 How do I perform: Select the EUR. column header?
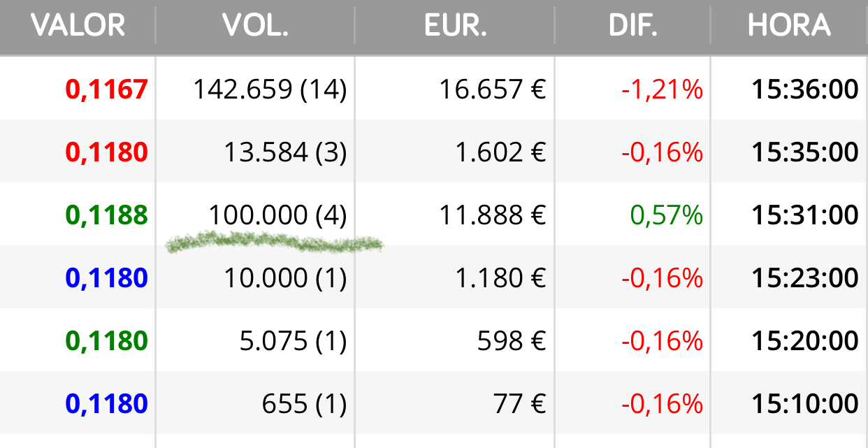click(x=456, y=26)
